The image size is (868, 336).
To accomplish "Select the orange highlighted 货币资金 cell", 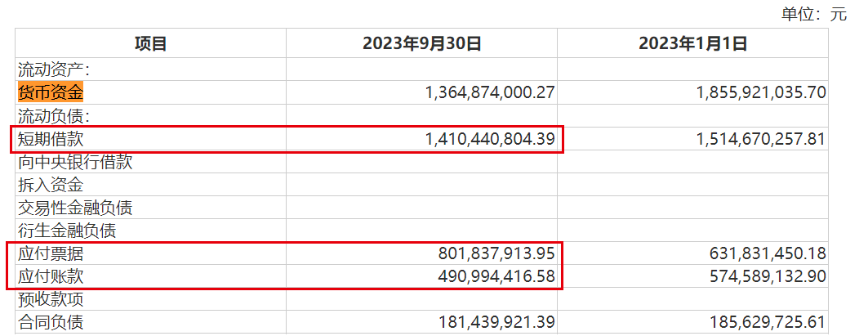I will tap(51, 93).
